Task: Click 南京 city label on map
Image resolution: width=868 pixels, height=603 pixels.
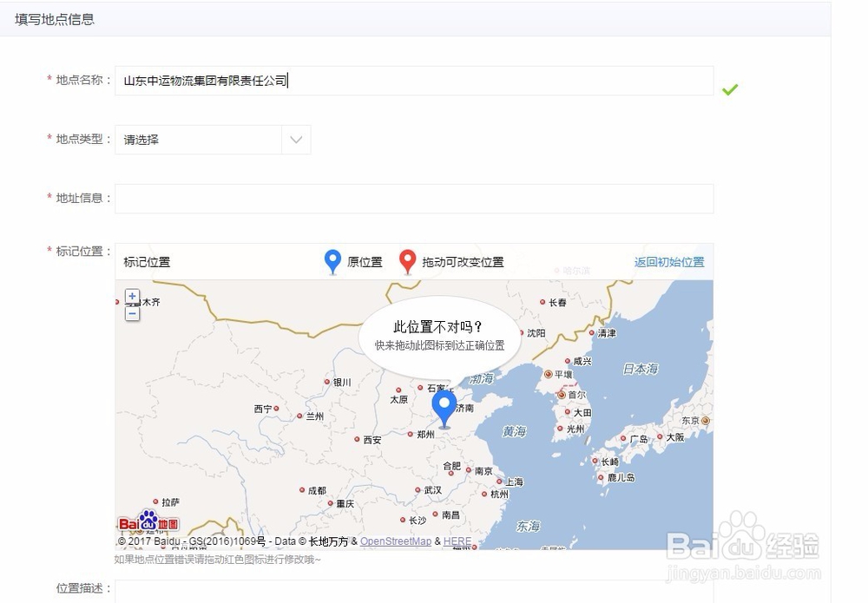Action: pyautogui.click(x=483, y=471)
